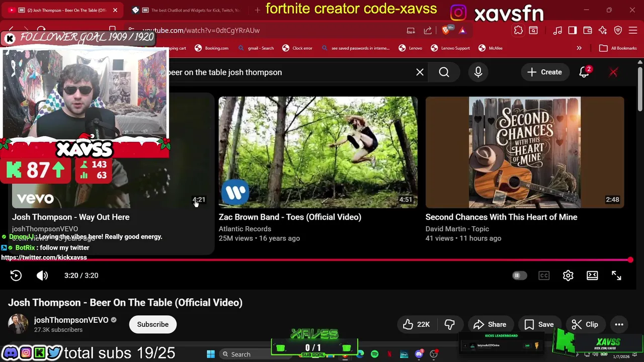The image size is (644, 362).
Task: Open video player settings gear
Action: (568, 276)
